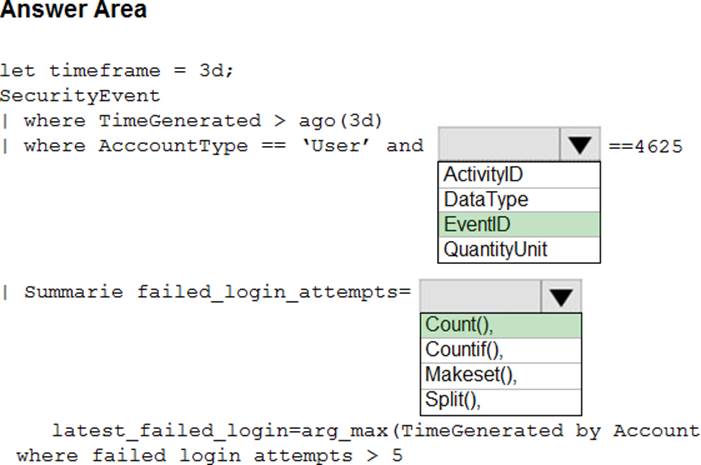The height and width of the screenshot is (465, 701).
Task: Click the Answer Area heading
Action: point(73,12)
